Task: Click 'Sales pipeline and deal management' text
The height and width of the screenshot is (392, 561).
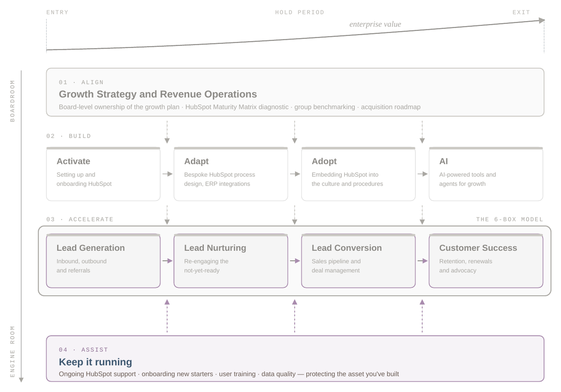Action: click(336, 266)
